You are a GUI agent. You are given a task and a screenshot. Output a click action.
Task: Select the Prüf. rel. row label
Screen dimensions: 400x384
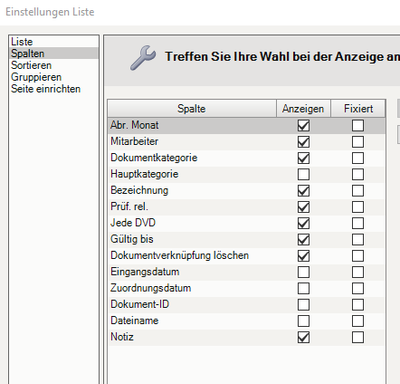[129, 207]
